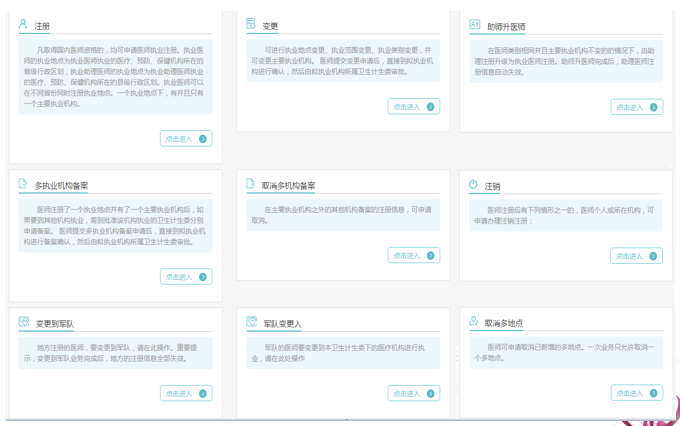Enter 取消多地点 with 点击进入 button
The height and width of the screenshot is (426, 680).
tap(636, 393)
